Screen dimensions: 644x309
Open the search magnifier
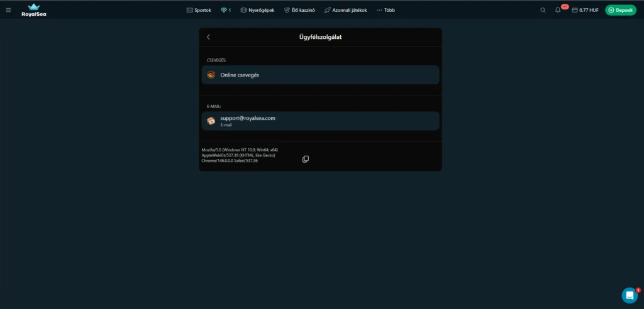point(543,10)
